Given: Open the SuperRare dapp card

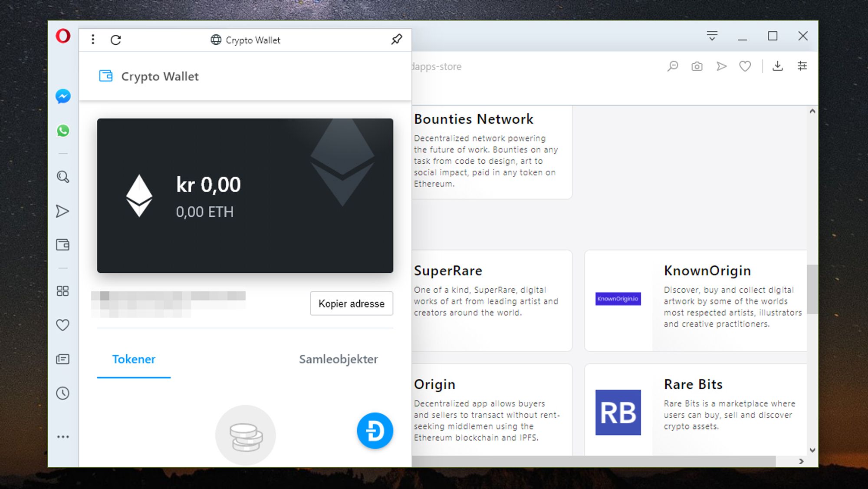Looking at the screenshot, I should coord(492,301).
